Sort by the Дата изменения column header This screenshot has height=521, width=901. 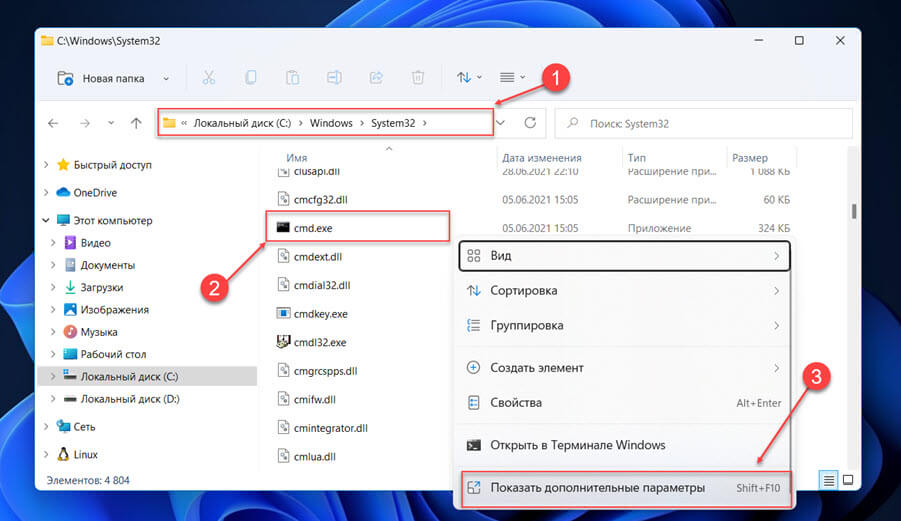(542, 158)
